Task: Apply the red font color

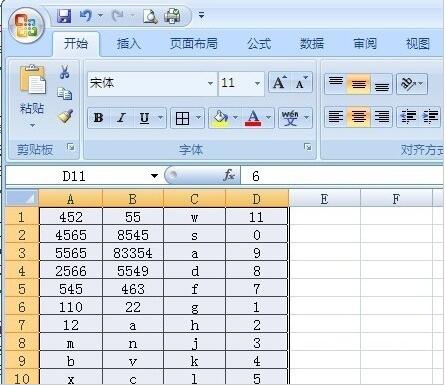Action: pos(253,118)
